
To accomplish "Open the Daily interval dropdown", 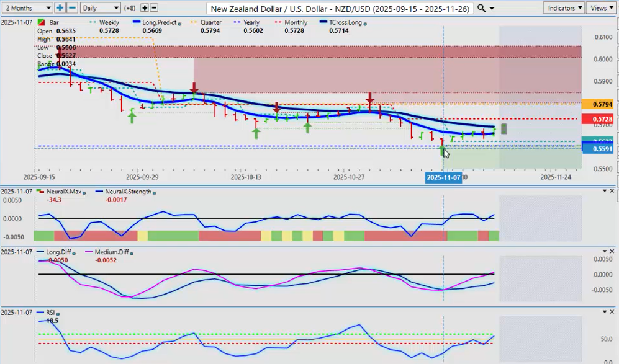I will pos(101,8).
